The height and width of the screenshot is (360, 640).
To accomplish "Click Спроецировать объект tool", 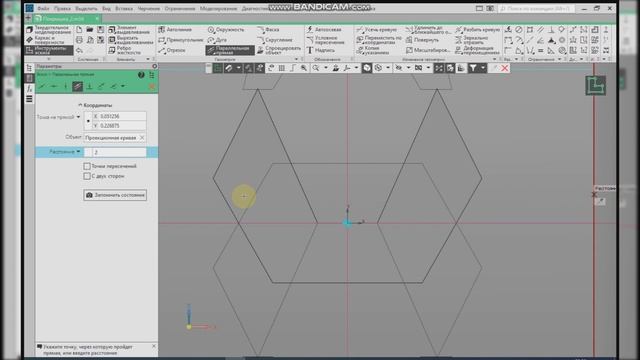I will pyautogui.click(x=279, y=50).
